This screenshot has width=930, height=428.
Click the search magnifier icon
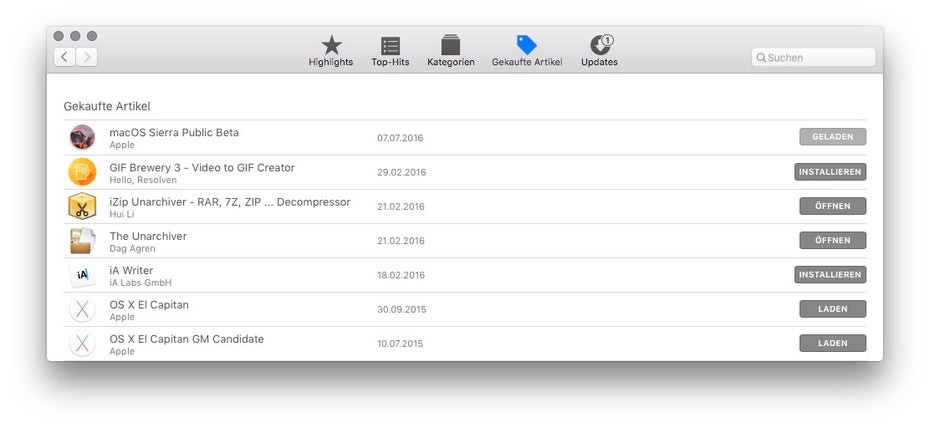(761, 58)
